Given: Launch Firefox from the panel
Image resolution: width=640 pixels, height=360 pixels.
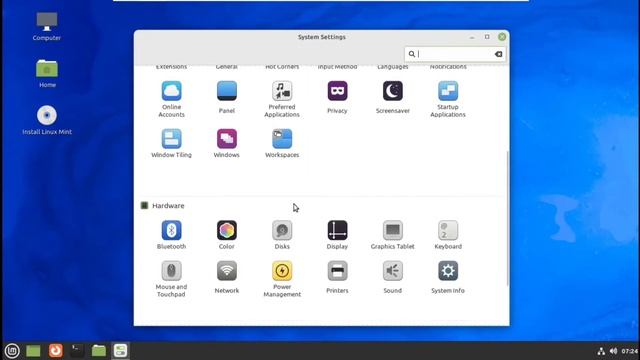Looking at the screenshot, I should 56,351.
